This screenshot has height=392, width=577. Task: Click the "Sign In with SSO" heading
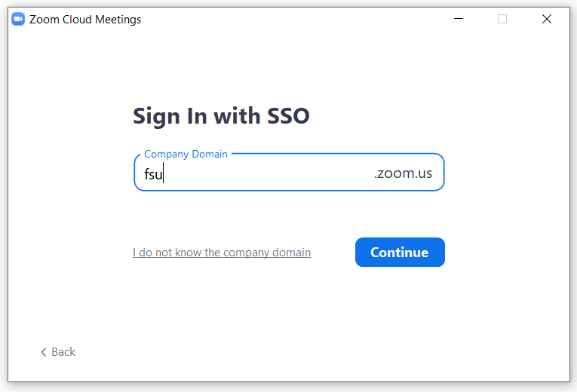[221, 116]
